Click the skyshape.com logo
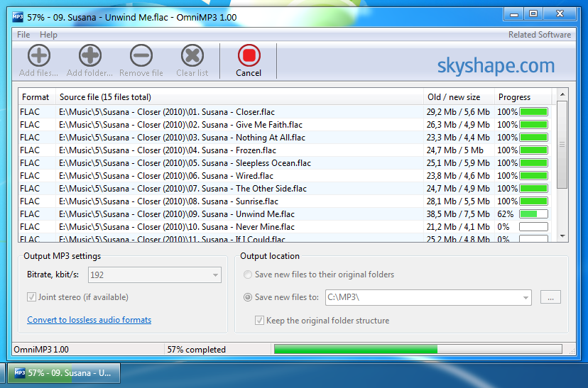 tap(495, 66)
